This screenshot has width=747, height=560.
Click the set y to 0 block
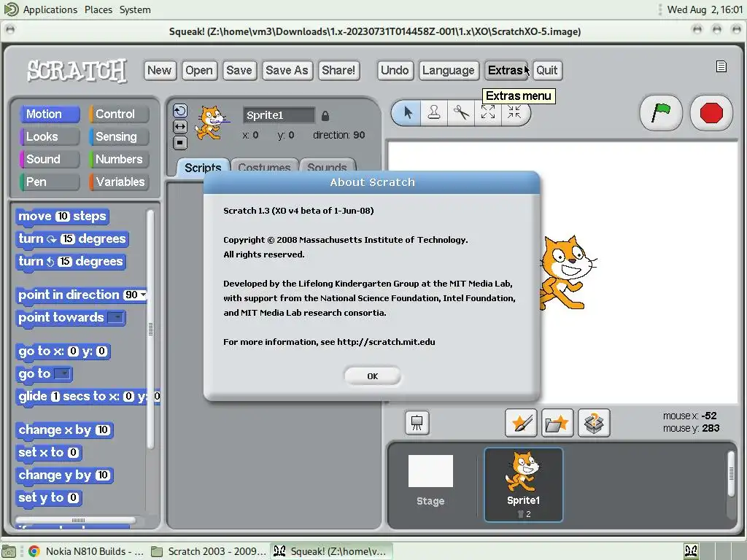pos(49,497)
